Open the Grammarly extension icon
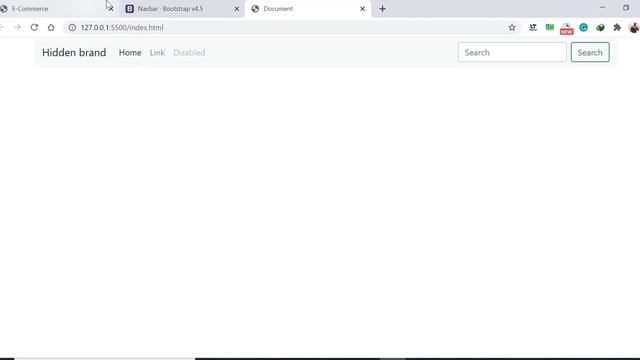The image size is (640, 360). click(x=583, y=27)
